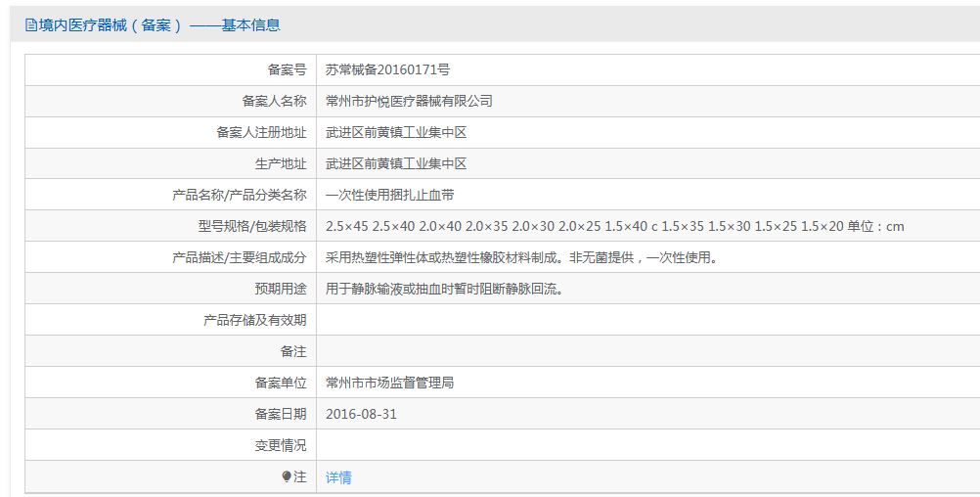The width and height of the screenshot is (980, 497).
Task: Click the value 苏常械备20160171号
Action: click(387, 70)
